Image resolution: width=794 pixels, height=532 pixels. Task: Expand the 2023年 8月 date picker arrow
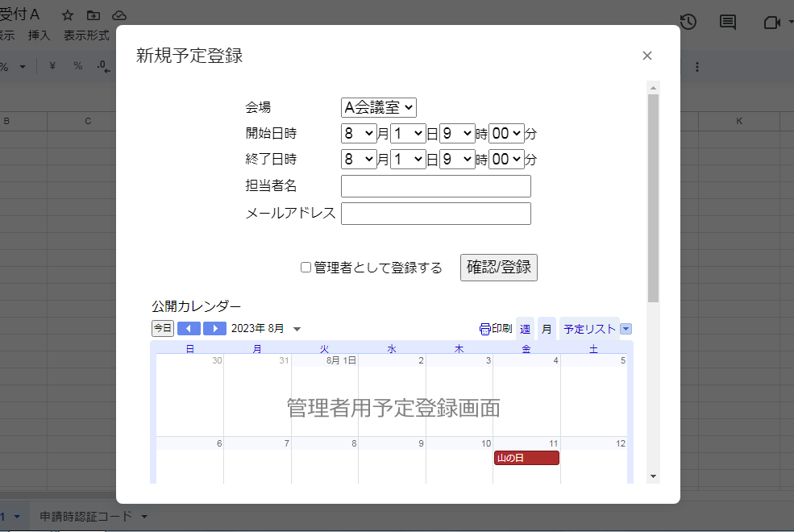pos(297,329)
